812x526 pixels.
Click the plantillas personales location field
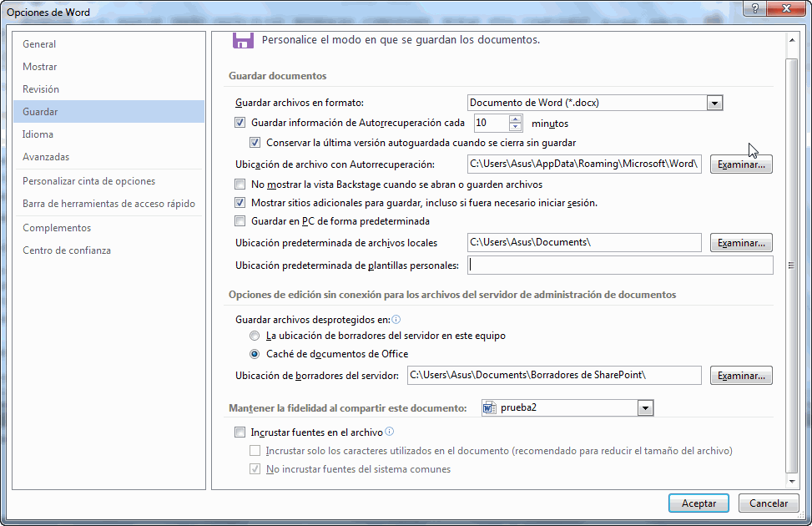(620, 266)
